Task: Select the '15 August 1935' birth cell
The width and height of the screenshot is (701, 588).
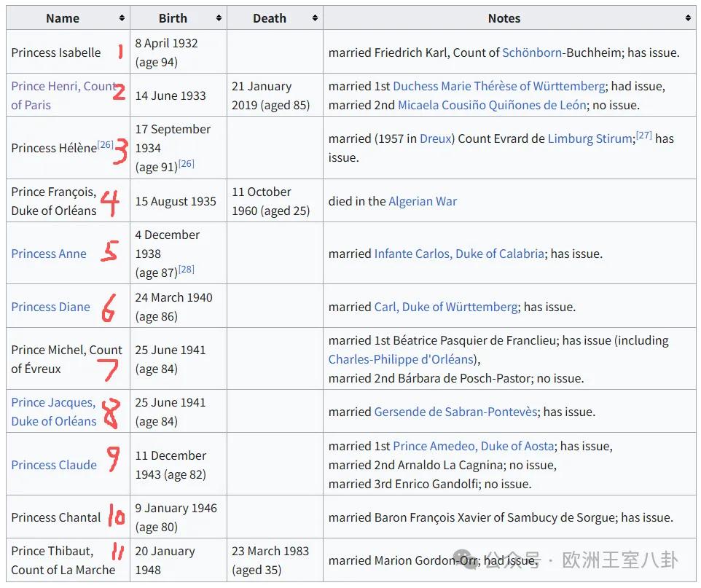Action: [x=179, y=201]
